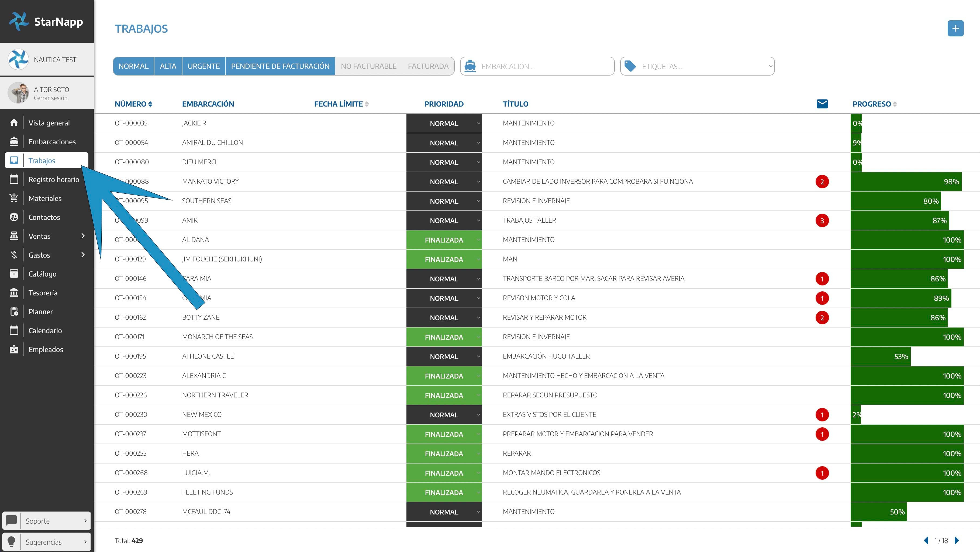
Task: Toggle the URGENTE priority filter
Action: pyautogui.click(x=203, y=66)
